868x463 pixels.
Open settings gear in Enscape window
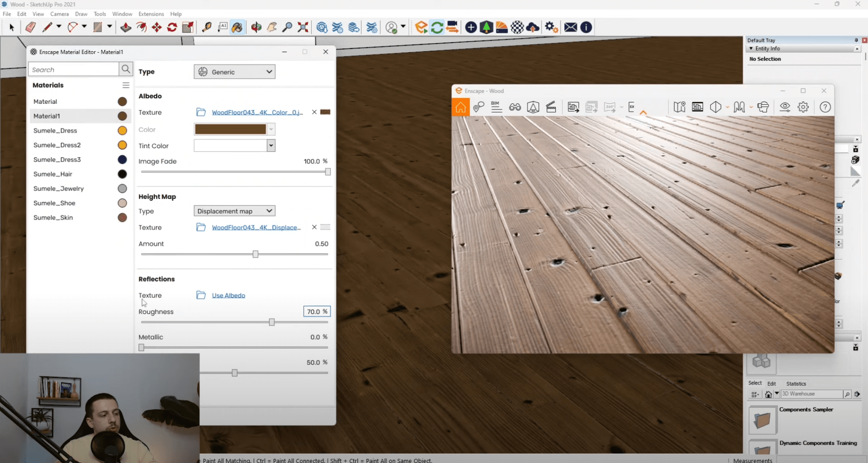[803, 107]
